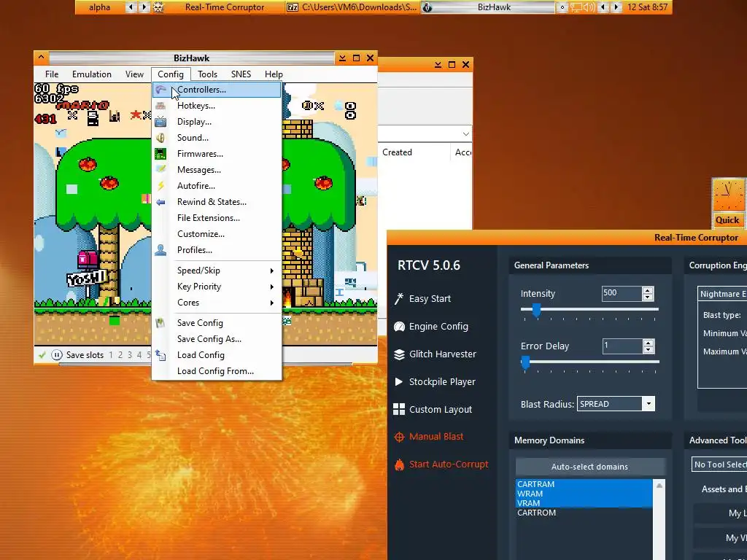
Task: Click Start Auto-Corrupt in RTCV
Action: click(x=449, y=464)
